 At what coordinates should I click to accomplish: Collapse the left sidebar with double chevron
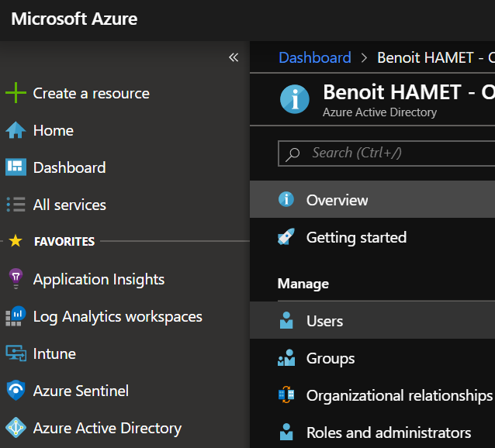tap(234, 58)
